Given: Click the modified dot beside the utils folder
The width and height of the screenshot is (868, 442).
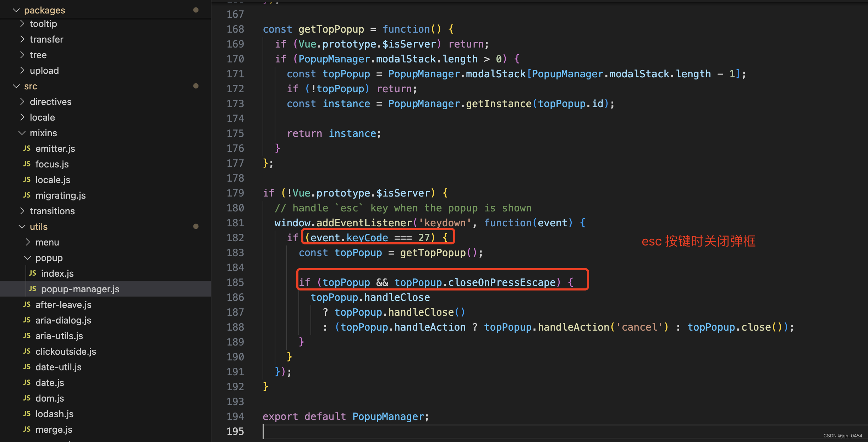Looking at the screenshot, I should pyautogui.click(x=196, y=226).
